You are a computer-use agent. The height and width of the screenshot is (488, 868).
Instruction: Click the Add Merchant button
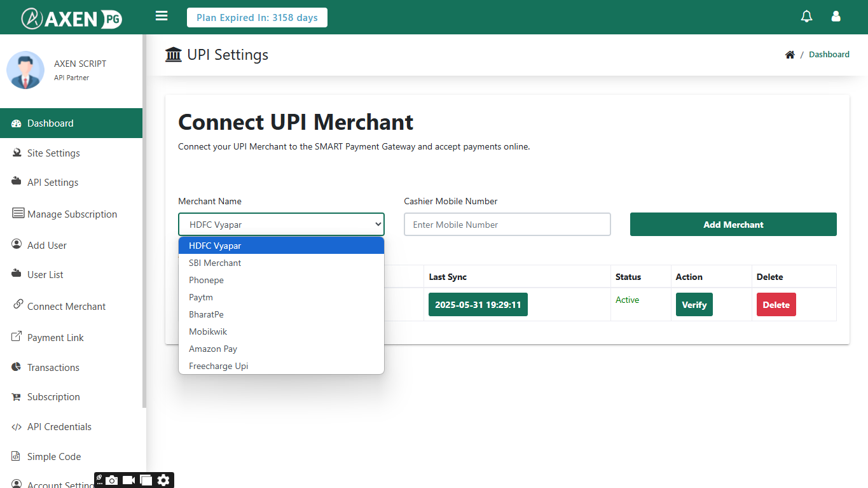(733, 224)
